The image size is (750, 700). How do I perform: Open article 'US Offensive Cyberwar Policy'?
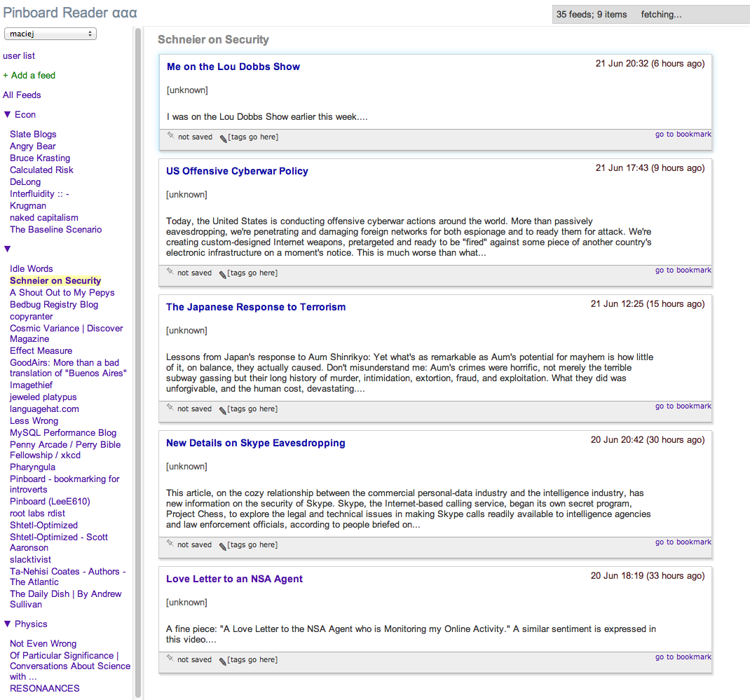tap(237, 171)
